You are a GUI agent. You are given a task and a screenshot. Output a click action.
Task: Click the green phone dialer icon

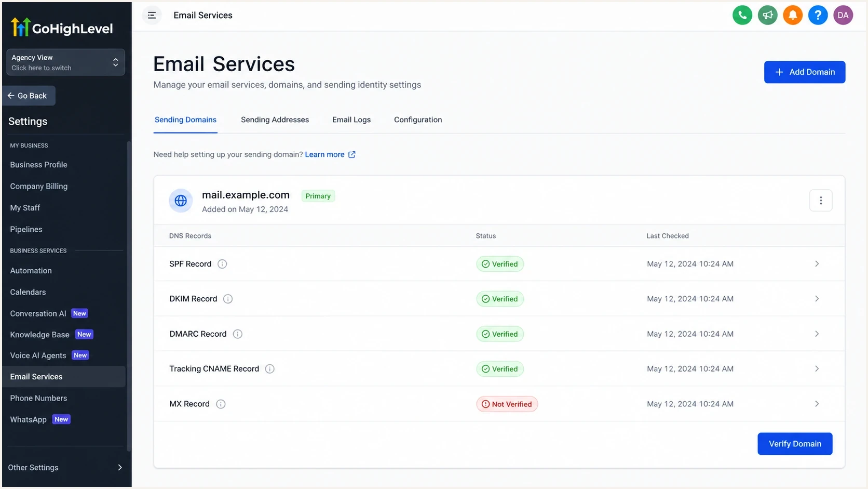click(x=742, y=15)
